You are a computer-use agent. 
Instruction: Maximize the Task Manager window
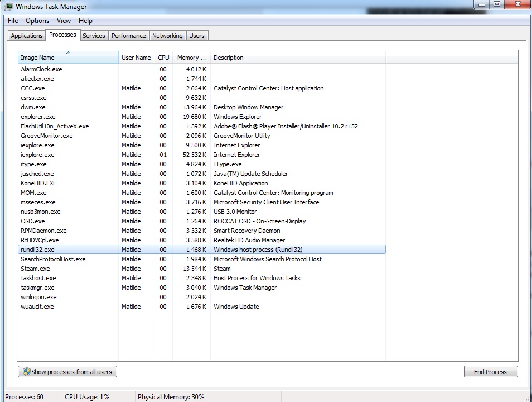497,4
